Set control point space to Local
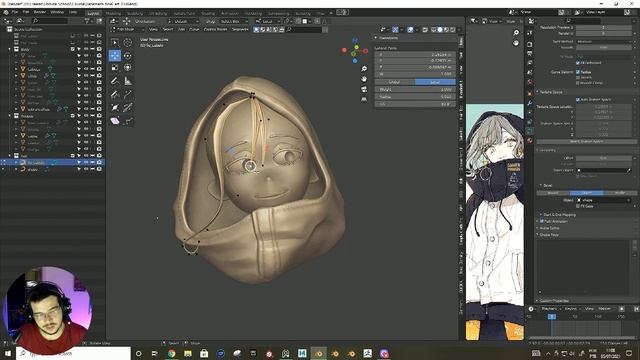The height and width of the screenshot is (360, 640). click(435, 82)
